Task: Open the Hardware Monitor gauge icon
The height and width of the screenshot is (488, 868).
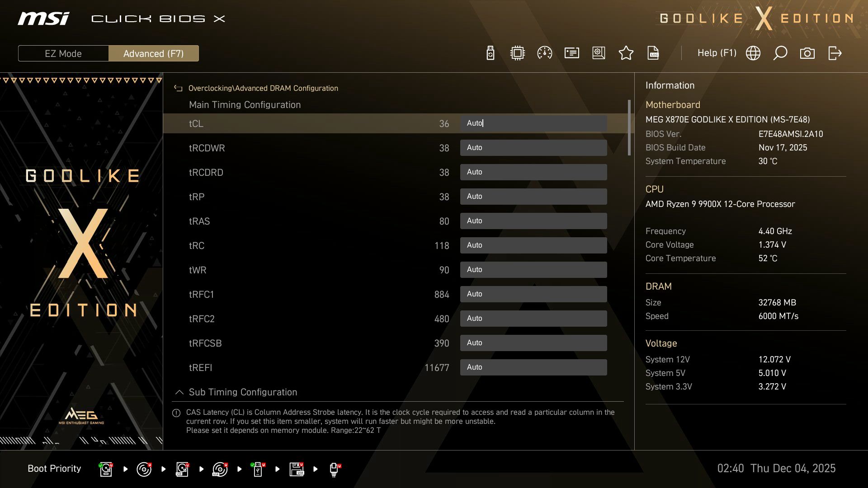Action: [544, 53]
